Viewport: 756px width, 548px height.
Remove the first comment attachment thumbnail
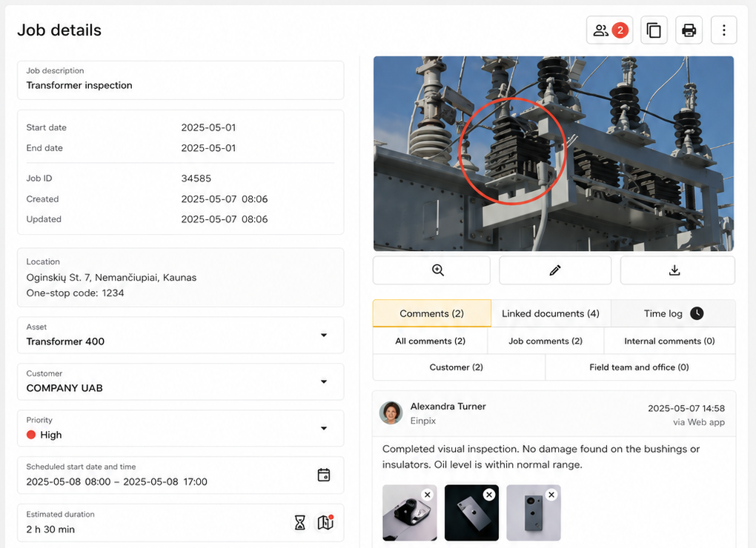point(427,495)
